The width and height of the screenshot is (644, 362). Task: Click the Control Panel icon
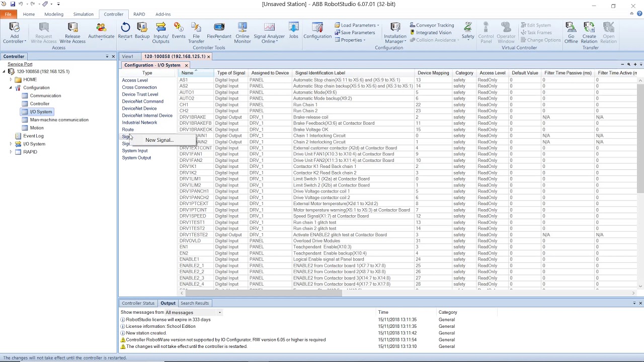point(486,33)
